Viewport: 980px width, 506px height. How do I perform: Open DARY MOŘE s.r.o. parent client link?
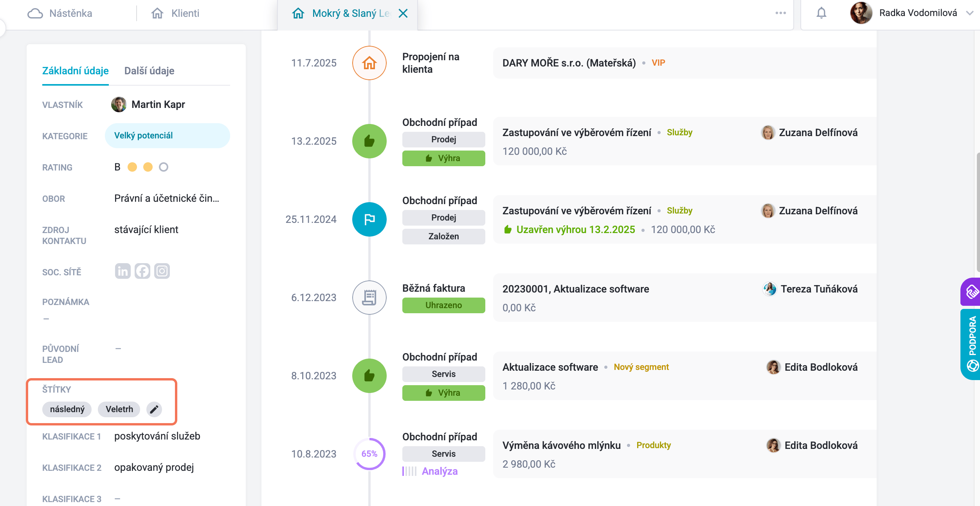[569, 63]
